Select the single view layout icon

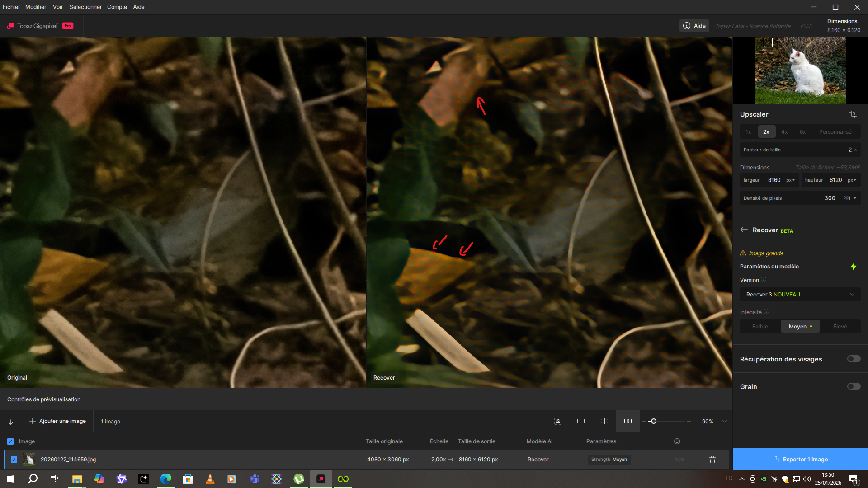coord(581,421)
